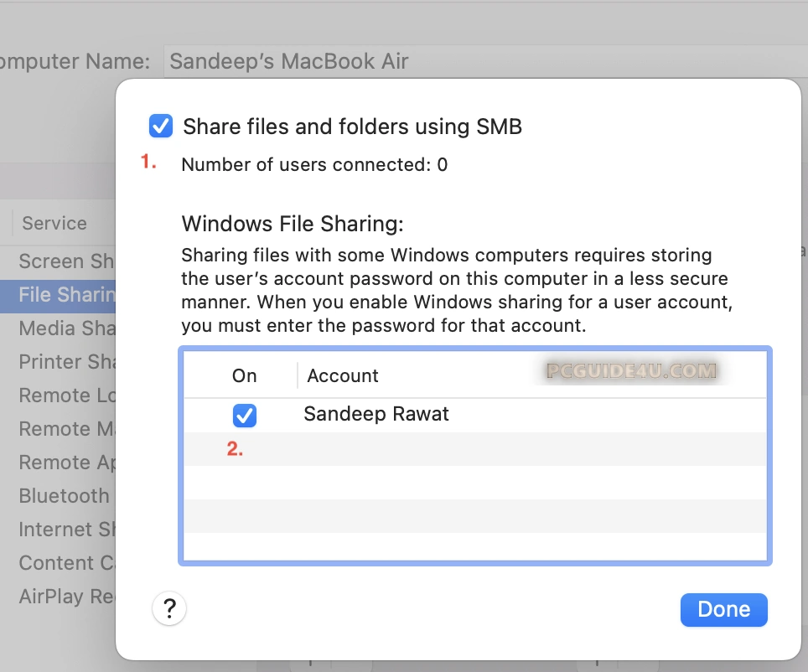Uncheck Share files and folders using SMB
The image size is (808, 672).
[x=160, y=127]
